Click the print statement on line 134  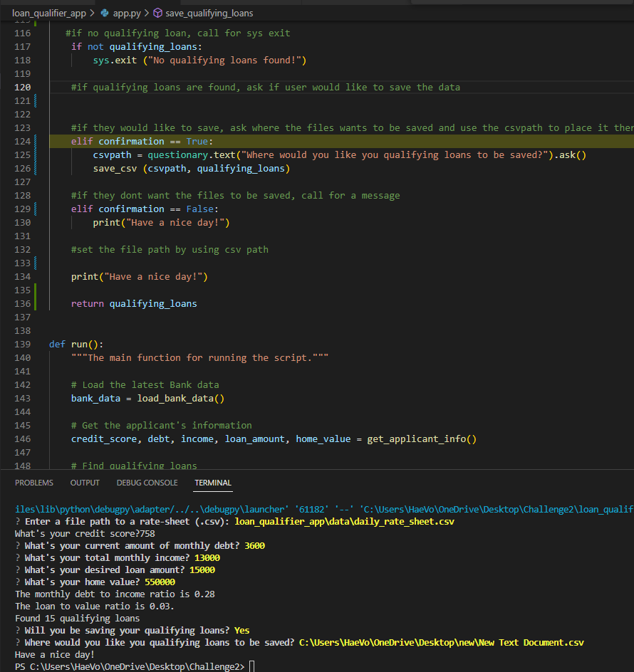pos(140,277)
